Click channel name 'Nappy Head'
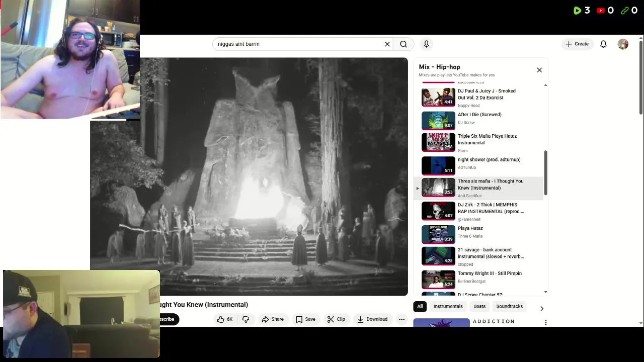Screen dimensions: 644x362 pos(468,106)
